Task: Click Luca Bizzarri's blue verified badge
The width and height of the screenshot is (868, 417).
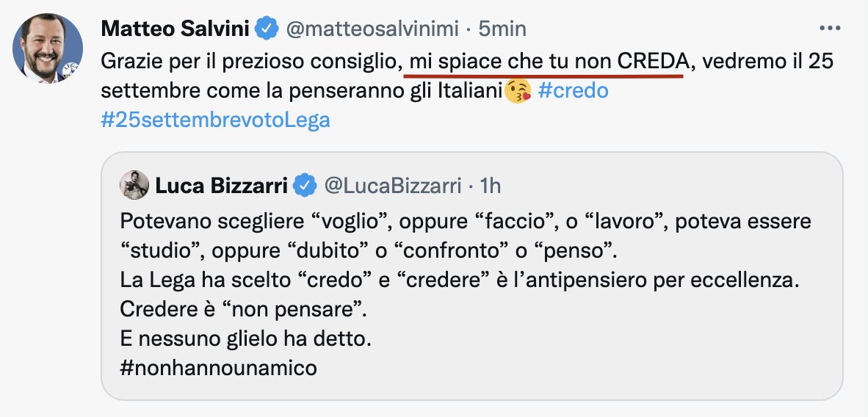Action: pyautogui.click(x=304, y=186)
